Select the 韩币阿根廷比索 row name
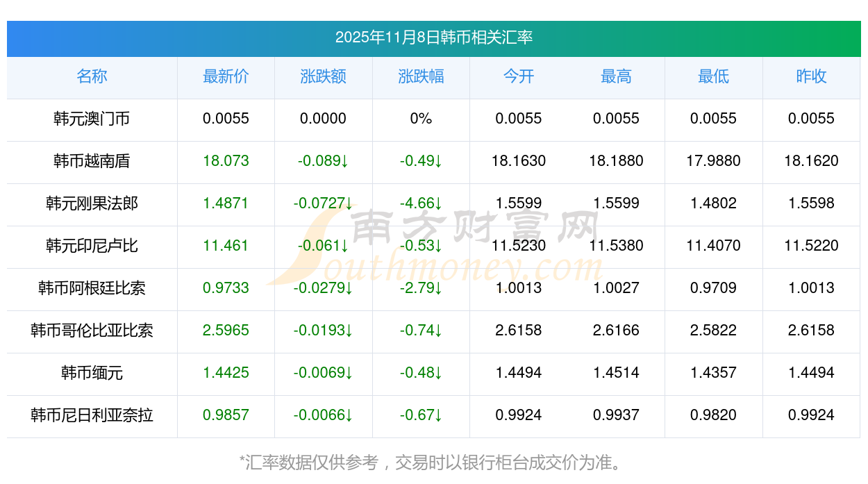Image resolution: width=868 pixels, height=484 pixels. coord(92,288)
